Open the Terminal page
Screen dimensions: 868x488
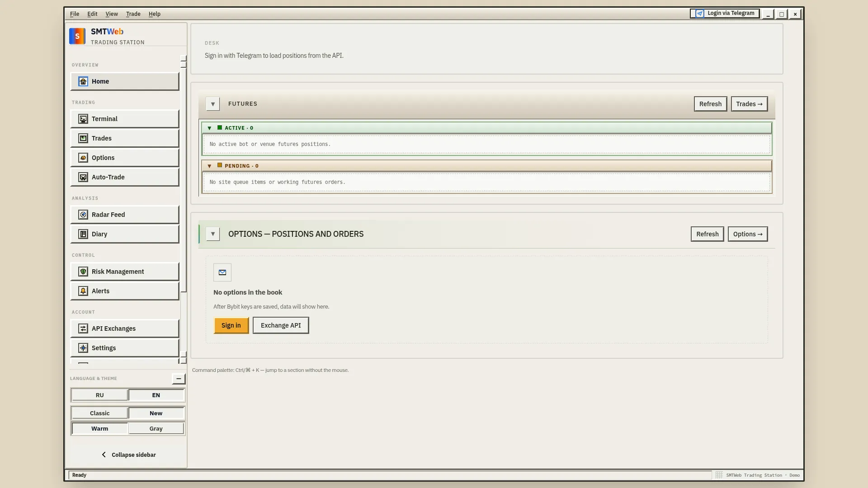click(125, 119)
